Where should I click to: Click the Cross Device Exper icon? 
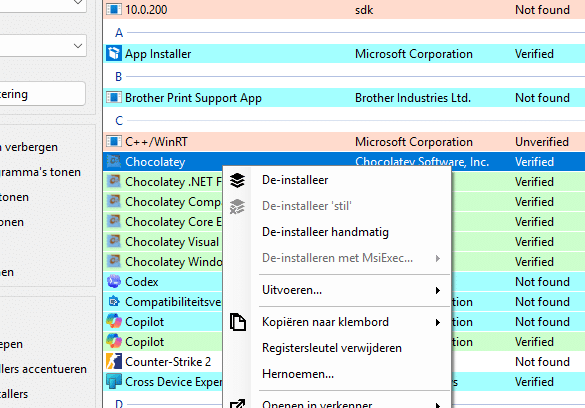[x=114, y=382]
